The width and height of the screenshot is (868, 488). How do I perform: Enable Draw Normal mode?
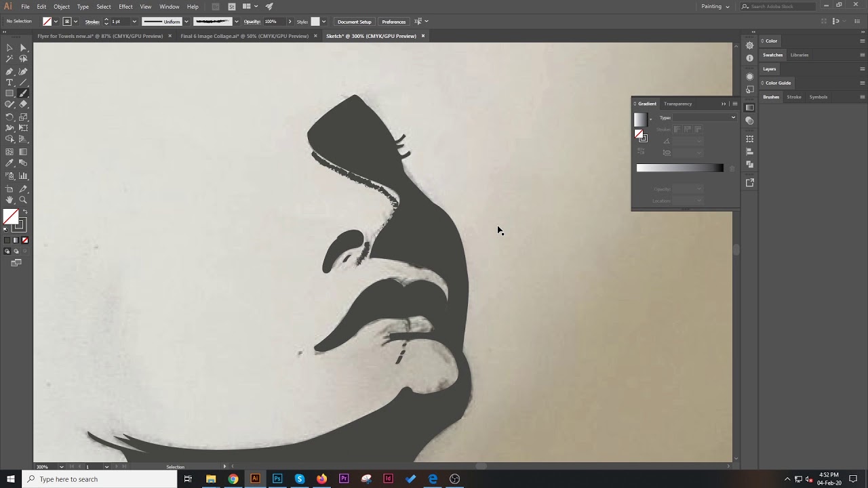[7, 251]
